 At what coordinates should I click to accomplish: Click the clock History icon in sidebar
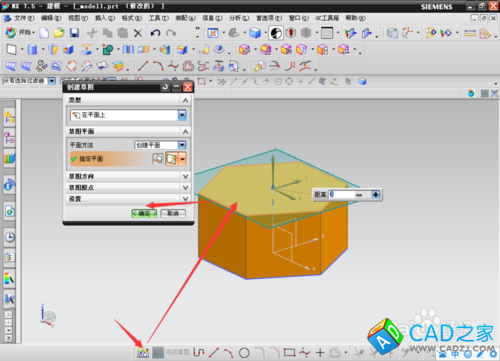pyautogui.click(x=10, y=237)
